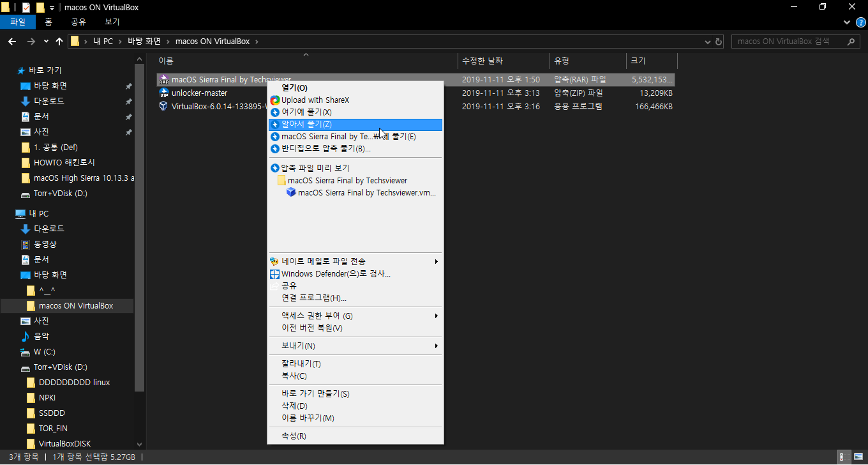
Task: Sort by the '크기' column header
Action: point(652,61)
